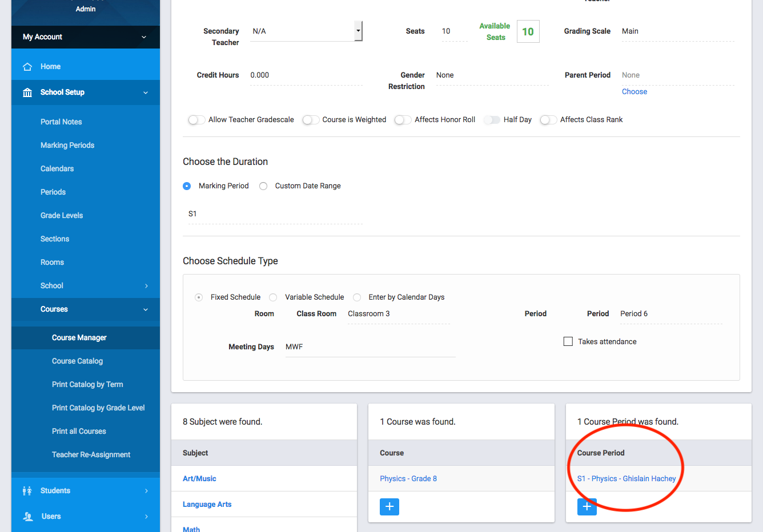This screenshot has width=763, height=532.
Task: Collapse the Courses submenu chevron
Action: coord(146,309)
